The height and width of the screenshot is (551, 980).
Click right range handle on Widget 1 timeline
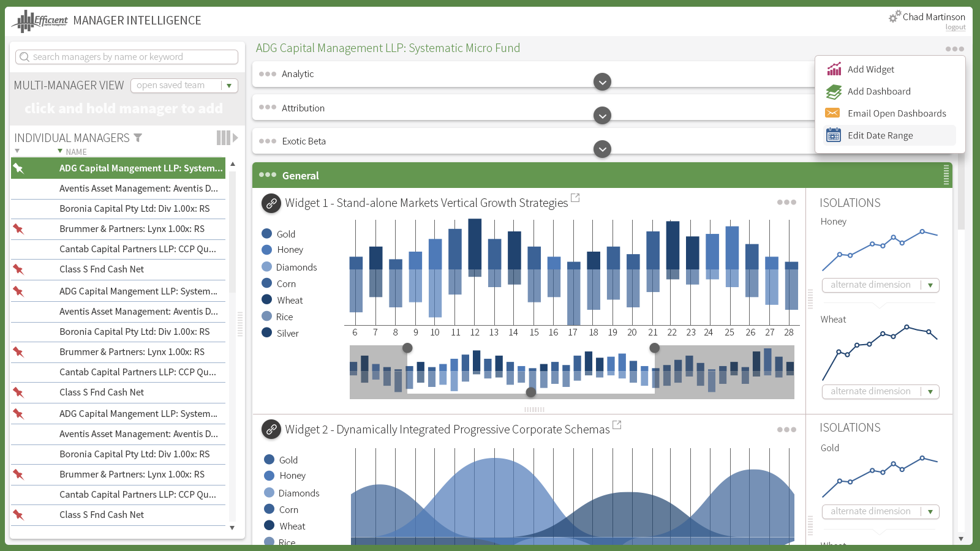655,348
